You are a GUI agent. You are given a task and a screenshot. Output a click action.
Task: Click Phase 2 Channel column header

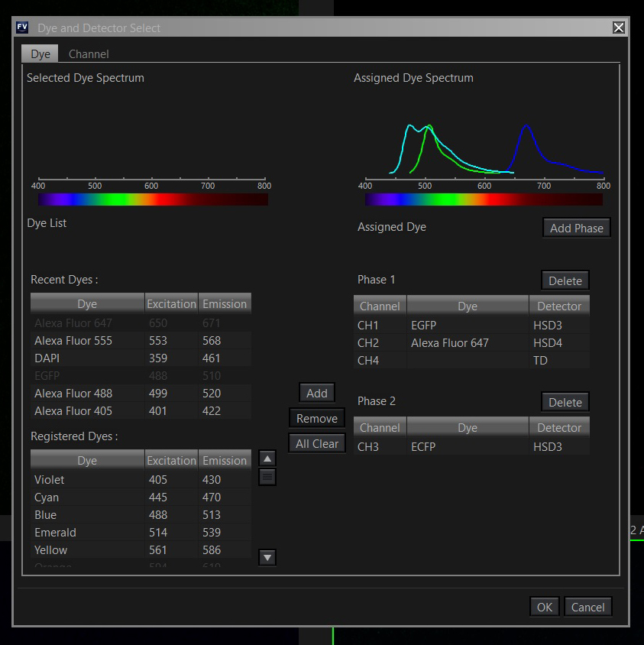tap(380, 428)
